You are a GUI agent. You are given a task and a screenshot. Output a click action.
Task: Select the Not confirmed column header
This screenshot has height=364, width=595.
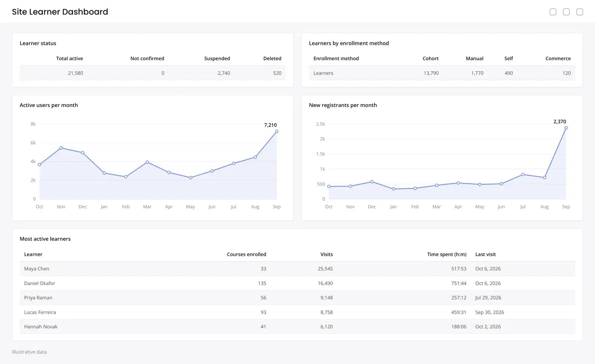(x=147, y=58)
